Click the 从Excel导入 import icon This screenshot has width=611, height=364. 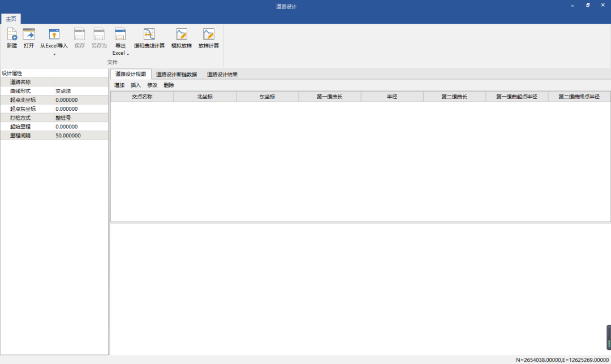pyautogui.click(x=54, y=34)
